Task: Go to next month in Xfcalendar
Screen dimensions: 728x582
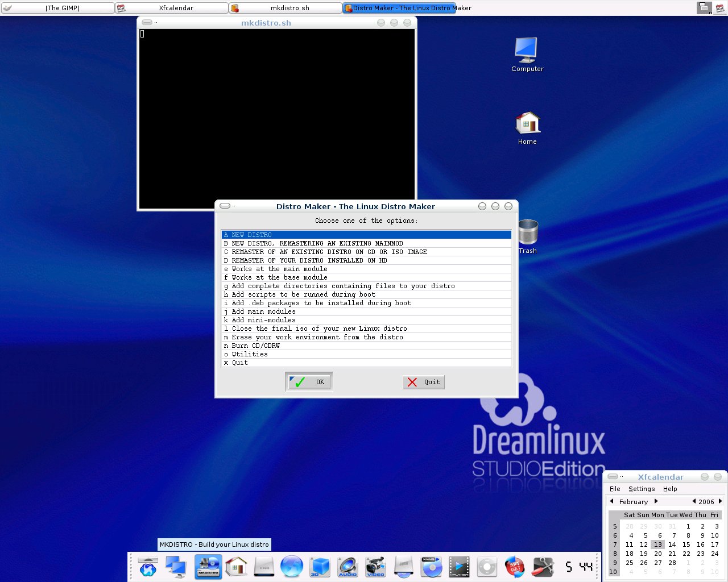Action: pyautogui.click(x=656, y=501)
